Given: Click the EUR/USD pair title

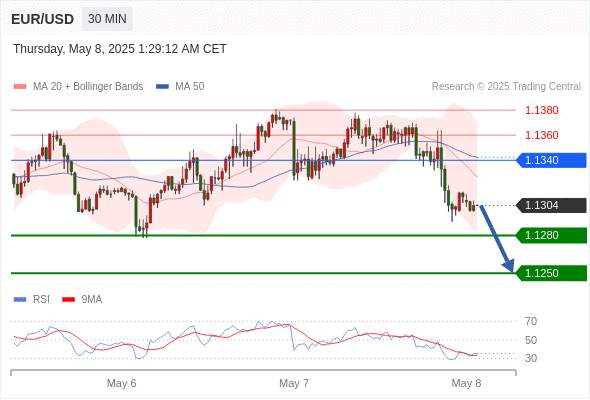Looking at the screenshot, I should [x=42, y=19].
